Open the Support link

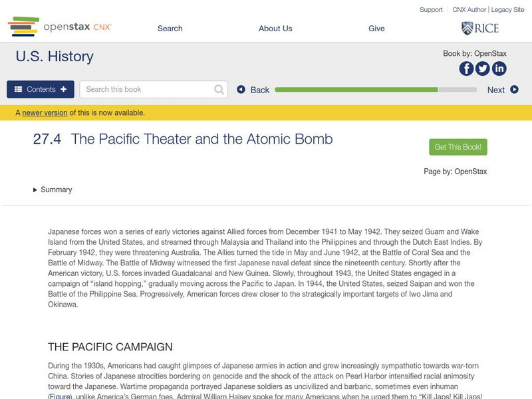point(431,10)
